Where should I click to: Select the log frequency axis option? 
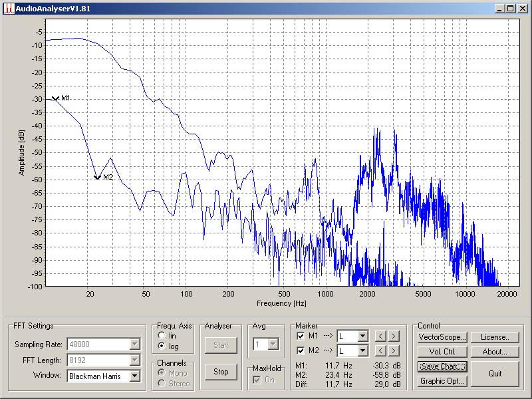coord(162,346)
